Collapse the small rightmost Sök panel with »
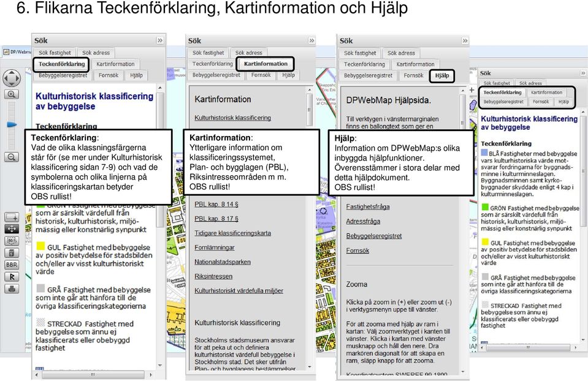 click(582, 73)
